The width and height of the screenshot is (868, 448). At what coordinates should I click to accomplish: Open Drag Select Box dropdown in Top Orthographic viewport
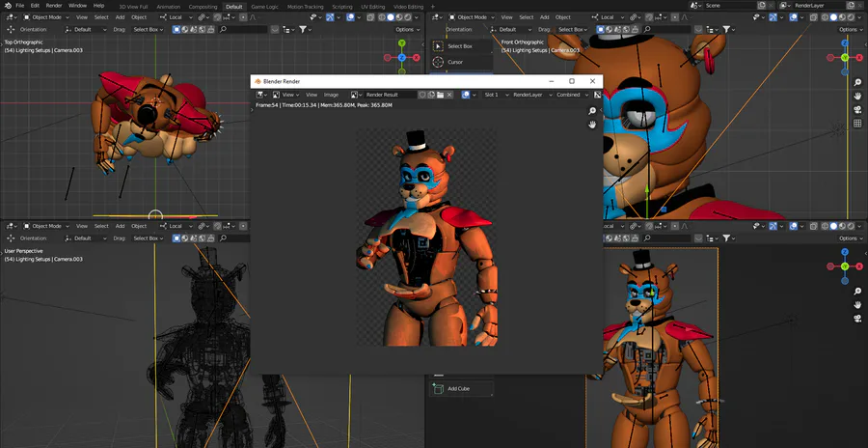148,29
